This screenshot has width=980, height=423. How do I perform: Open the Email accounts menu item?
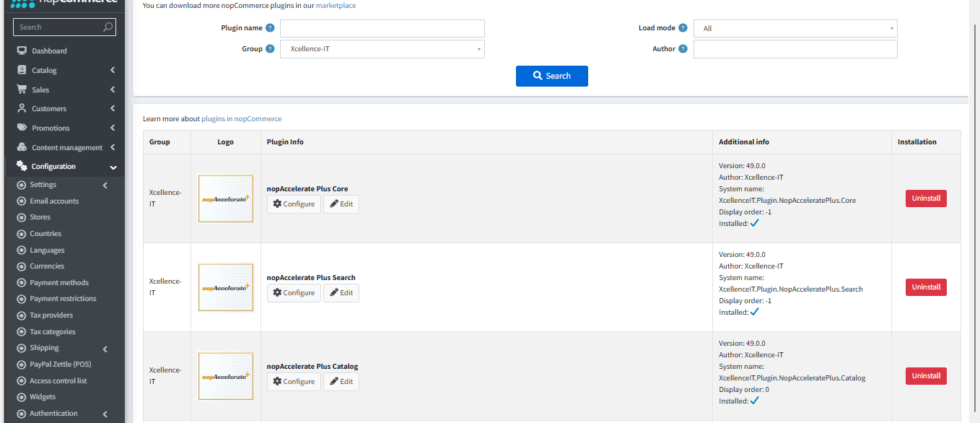click(54, 201)
